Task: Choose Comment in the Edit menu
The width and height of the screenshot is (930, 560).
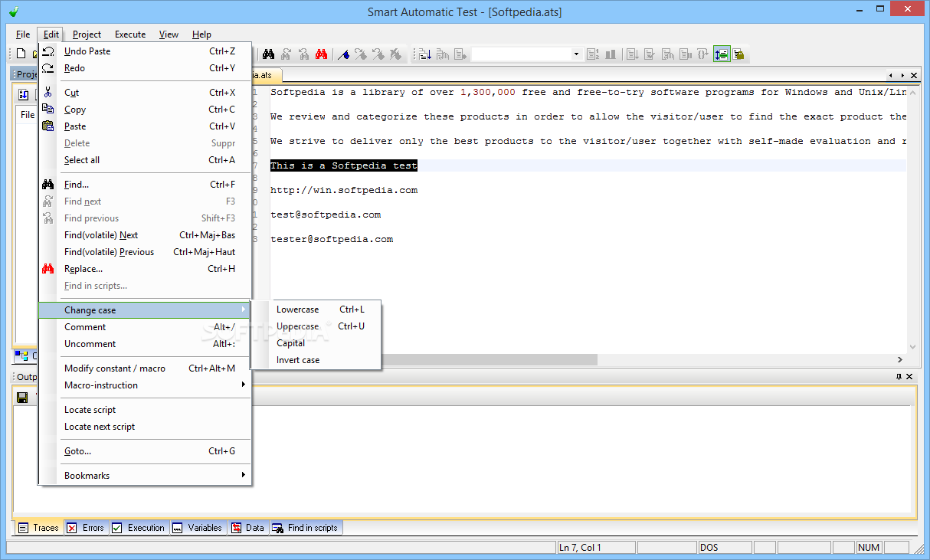Action: pos(146,327)
